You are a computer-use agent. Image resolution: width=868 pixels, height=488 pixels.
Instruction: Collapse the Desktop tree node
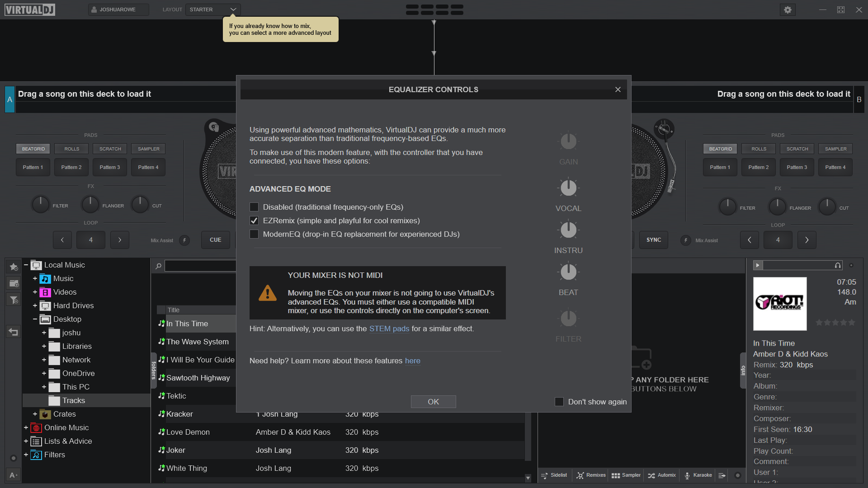(35, 319)
